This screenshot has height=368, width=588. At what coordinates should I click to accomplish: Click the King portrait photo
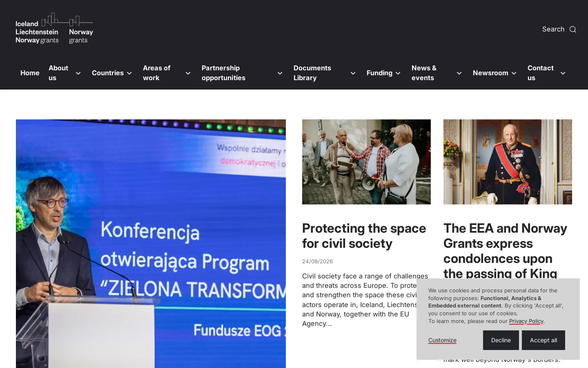508,162
